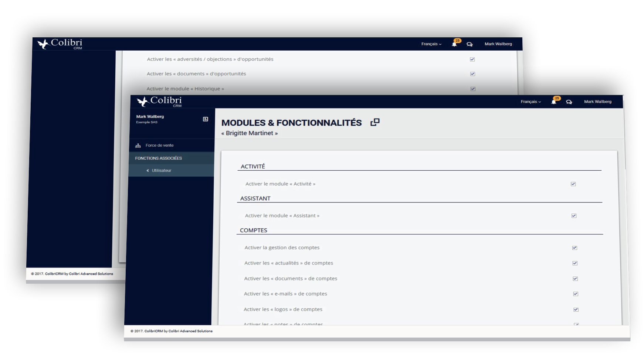644x362 pixels.
Task: Click the Mark Wallberg name in the background window header
Action: pos(498,44)
